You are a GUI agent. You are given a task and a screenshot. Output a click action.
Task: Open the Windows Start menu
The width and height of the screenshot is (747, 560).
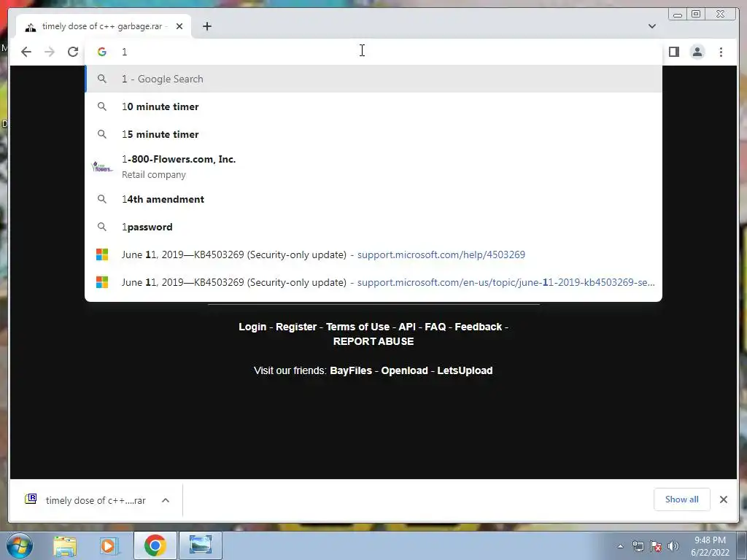[x=20, y=545]
